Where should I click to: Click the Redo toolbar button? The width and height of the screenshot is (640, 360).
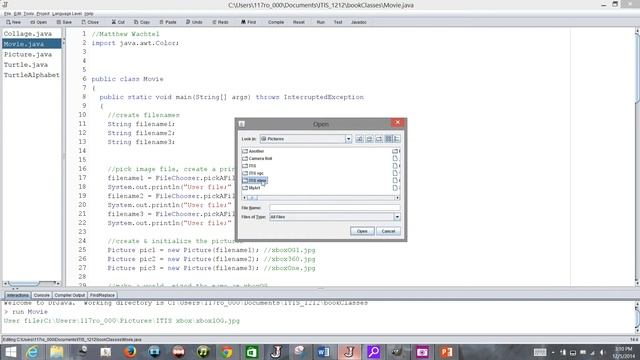click(x=220, y=22)
